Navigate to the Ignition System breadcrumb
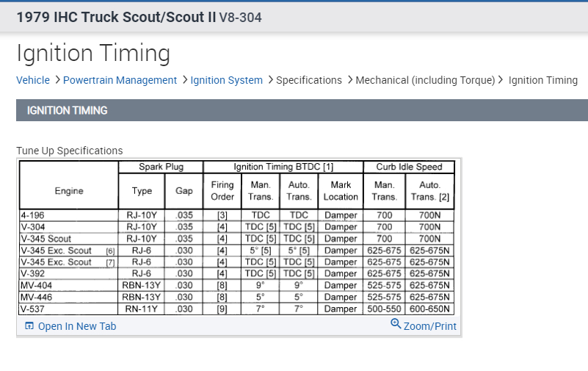 [226, 80]
